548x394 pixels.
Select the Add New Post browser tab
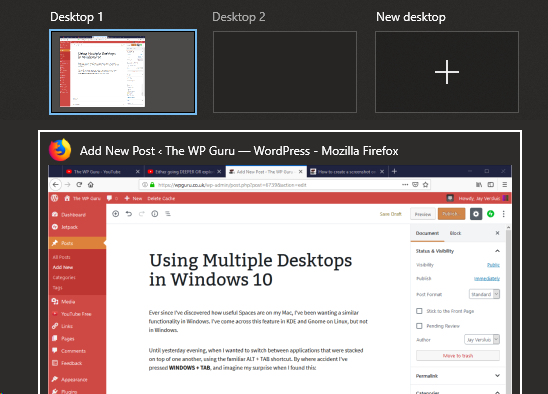pyautogui.click(x=265, y=172)
